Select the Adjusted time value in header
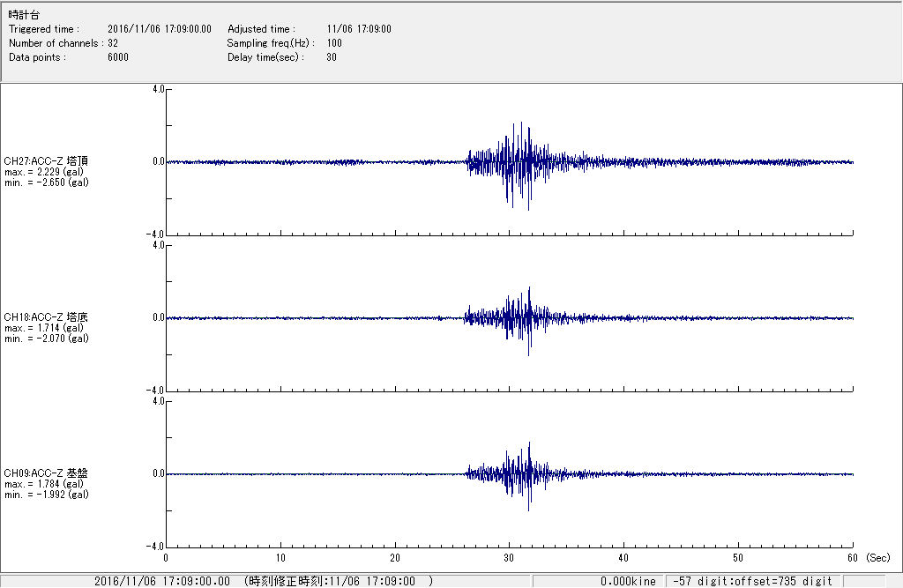 pyautogui.click(x=358, y=29)
